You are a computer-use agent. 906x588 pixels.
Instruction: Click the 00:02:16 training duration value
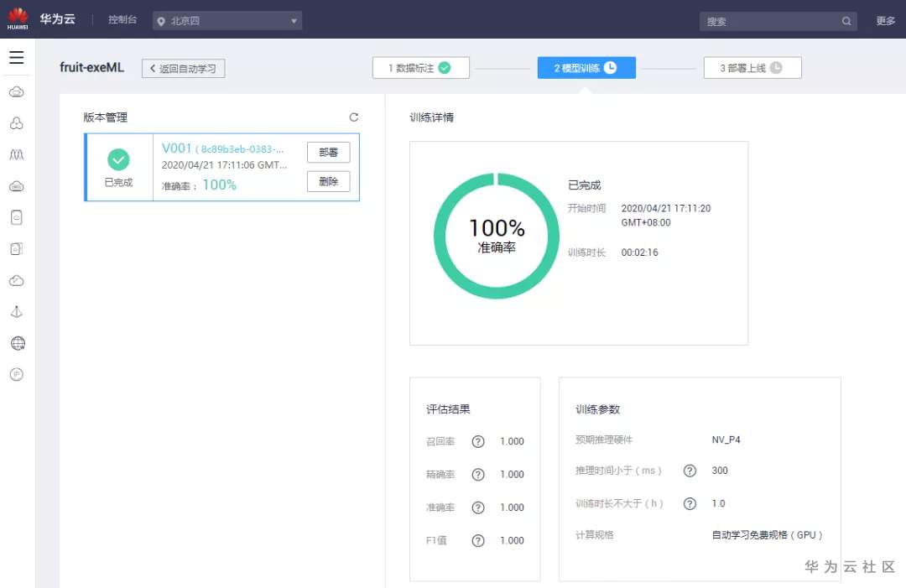[x=639, y=252]
